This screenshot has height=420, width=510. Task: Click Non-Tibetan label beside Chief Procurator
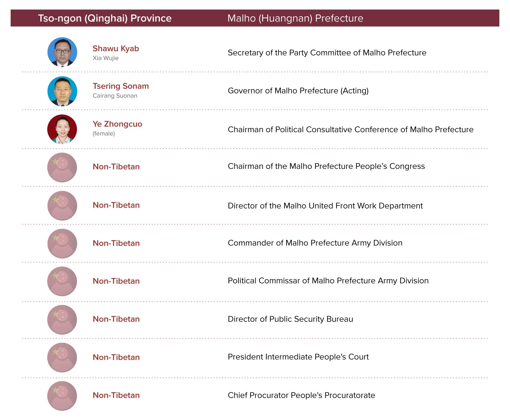coord(116,395)
